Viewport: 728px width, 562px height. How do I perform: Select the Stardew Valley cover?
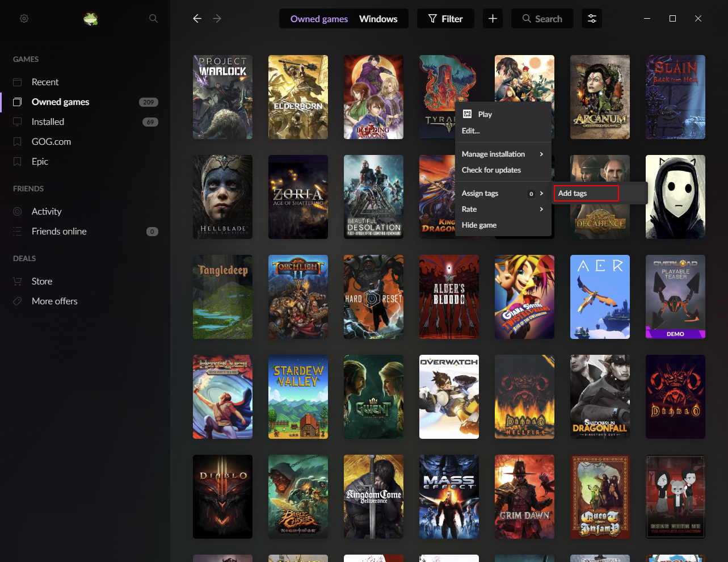298,397
